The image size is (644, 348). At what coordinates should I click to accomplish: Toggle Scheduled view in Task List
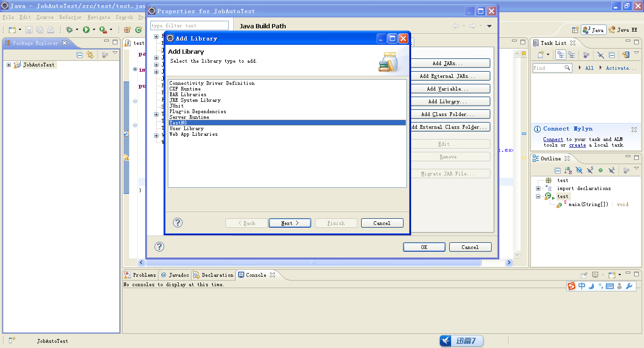click(572, 55)
